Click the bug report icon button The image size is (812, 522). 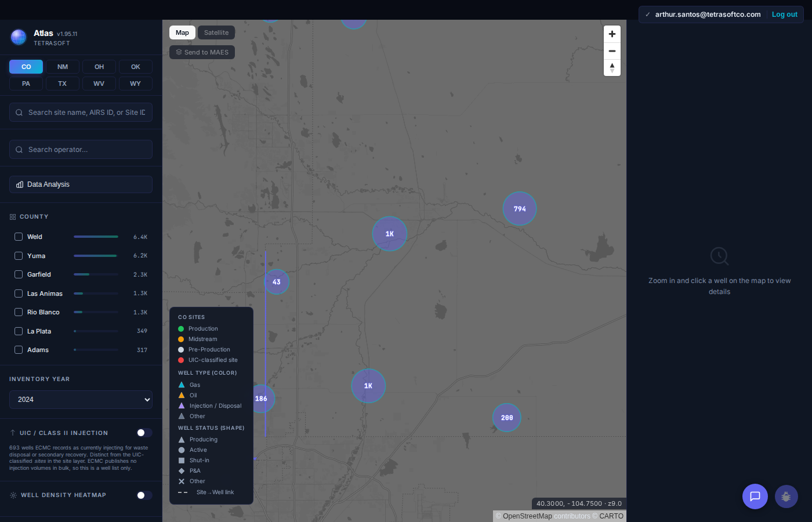[786, 496]
